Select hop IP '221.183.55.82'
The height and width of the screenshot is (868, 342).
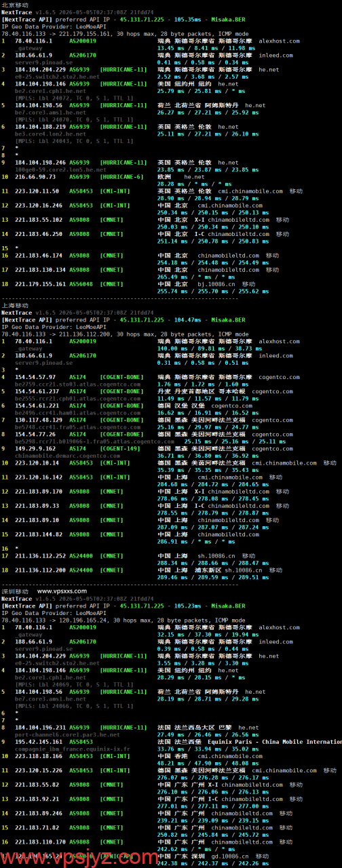(37, 784)
